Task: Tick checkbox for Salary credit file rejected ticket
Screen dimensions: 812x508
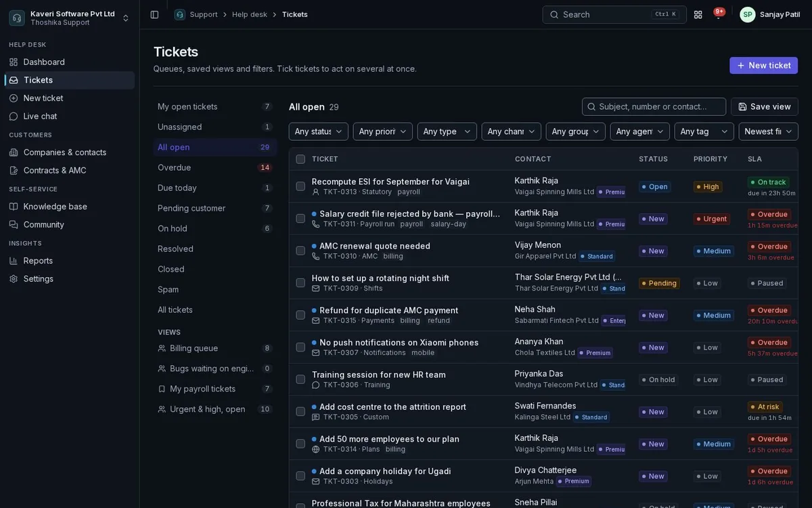Action: [x=300, y=219]
